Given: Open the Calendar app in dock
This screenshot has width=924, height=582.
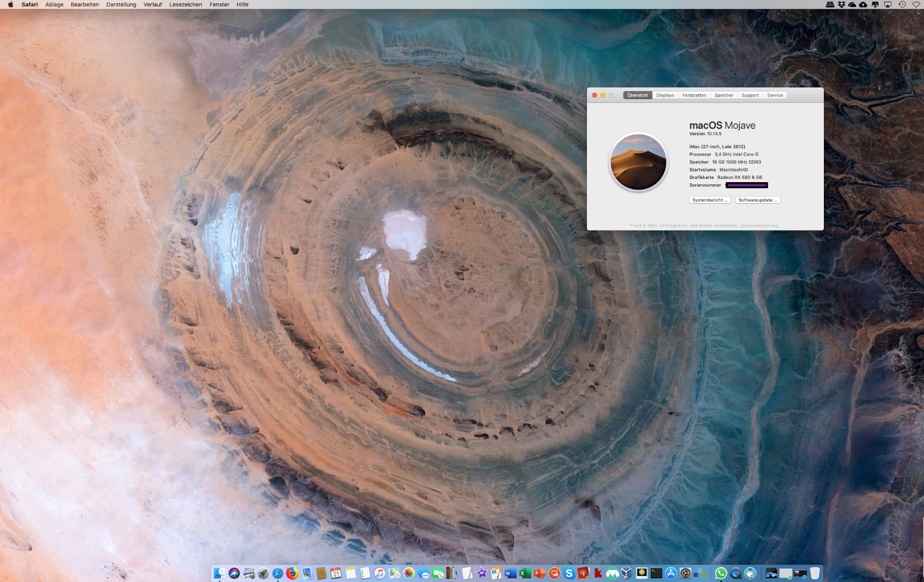Looking at the screenshot, I should click(x=336, y=573).
